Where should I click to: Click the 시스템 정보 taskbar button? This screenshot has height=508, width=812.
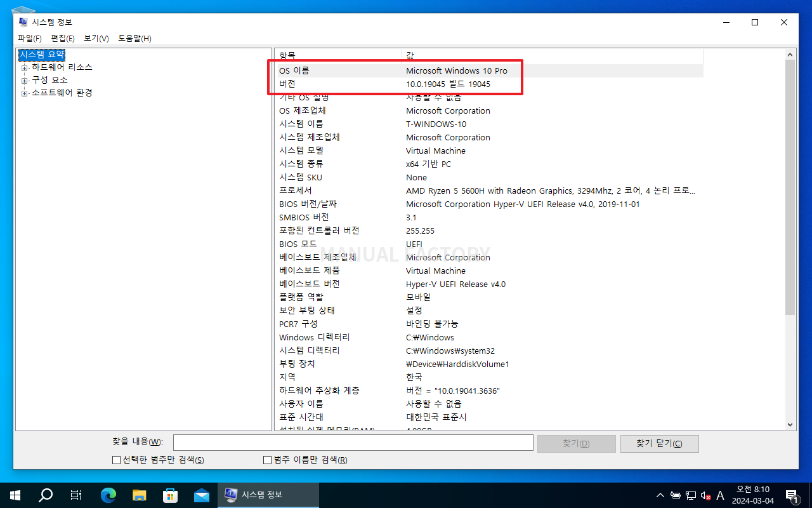[268, 495]
